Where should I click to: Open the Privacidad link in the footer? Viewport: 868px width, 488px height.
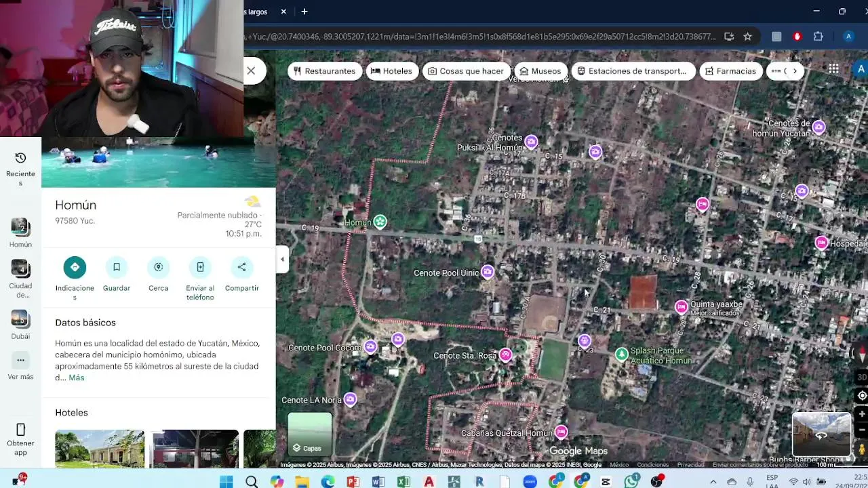coord(690,465)
